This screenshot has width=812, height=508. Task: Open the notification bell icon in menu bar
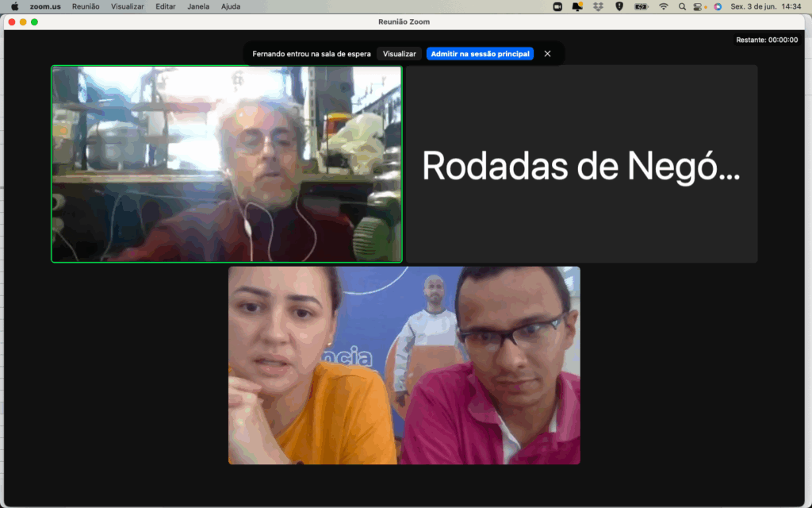click(578, 6)
